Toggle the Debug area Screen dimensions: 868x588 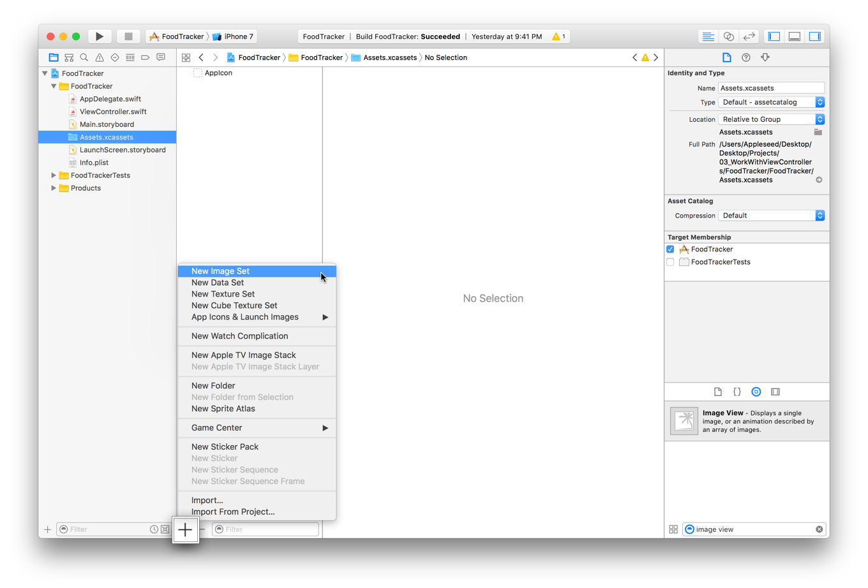coord(795,36)
